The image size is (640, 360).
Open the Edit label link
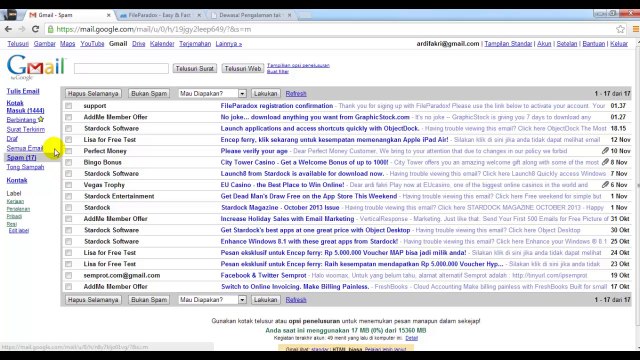click(x=19, y=231)
